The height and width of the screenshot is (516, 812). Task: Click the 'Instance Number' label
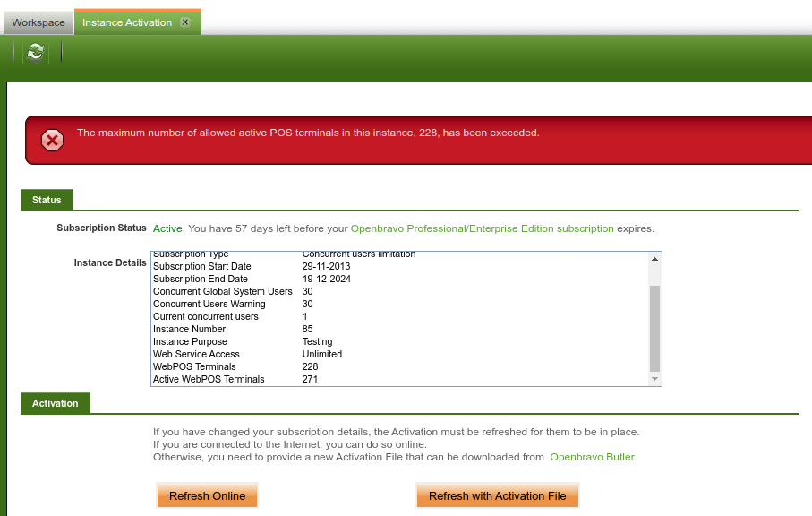pyautogui.click(x=189, y=329)
